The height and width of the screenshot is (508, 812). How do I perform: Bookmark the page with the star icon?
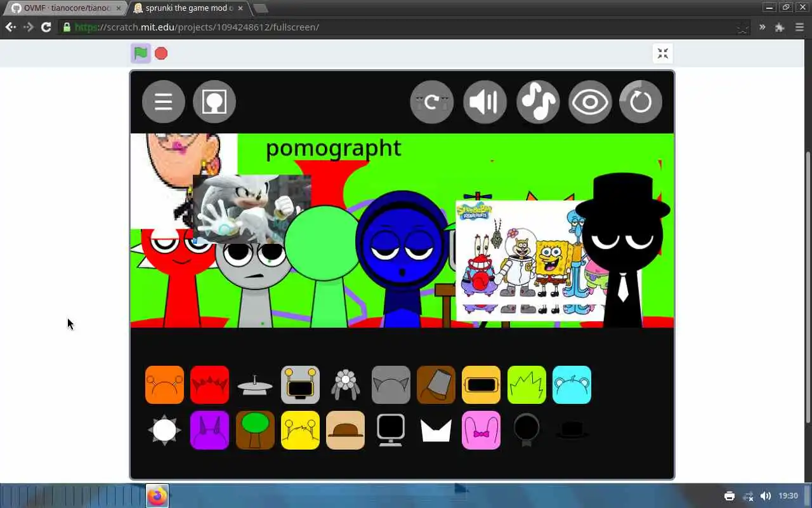(743, 27)
